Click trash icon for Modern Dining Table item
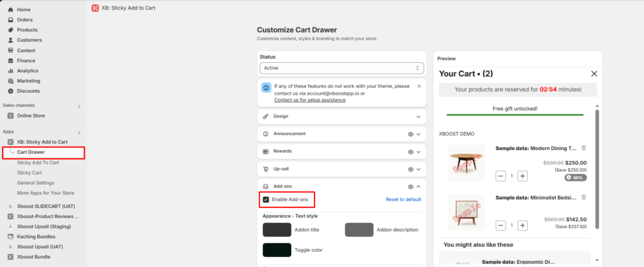This screenshot has height=267, width=644. (584, 148)
